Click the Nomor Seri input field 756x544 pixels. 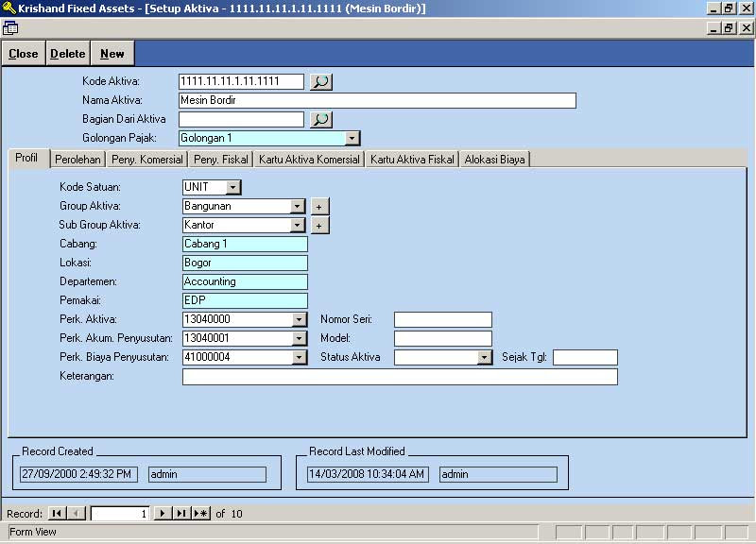pos(443,319)
